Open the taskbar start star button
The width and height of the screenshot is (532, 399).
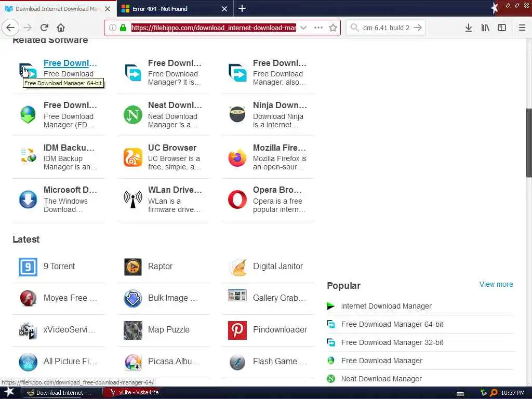(9, 392)
